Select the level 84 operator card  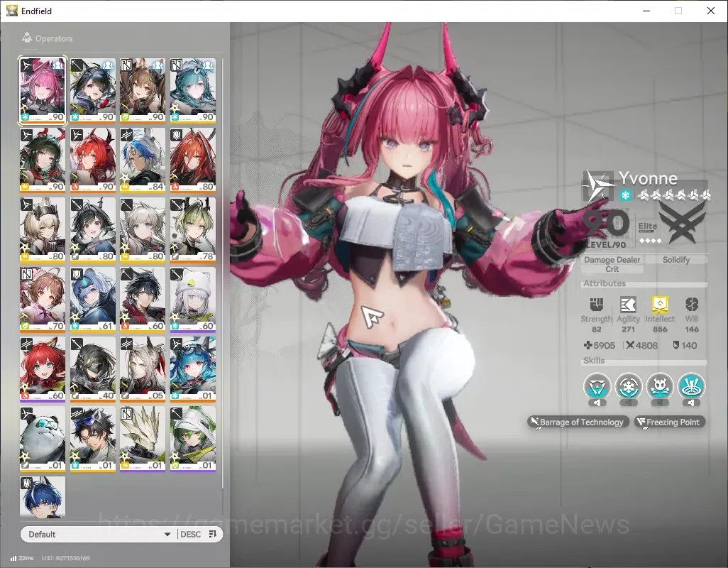tap(143, 160)
